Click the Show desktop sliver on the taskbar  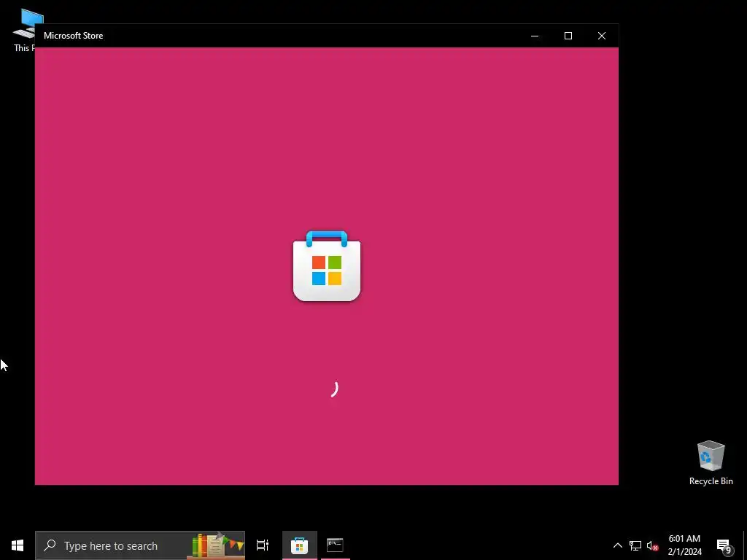[x=745, y=545]
